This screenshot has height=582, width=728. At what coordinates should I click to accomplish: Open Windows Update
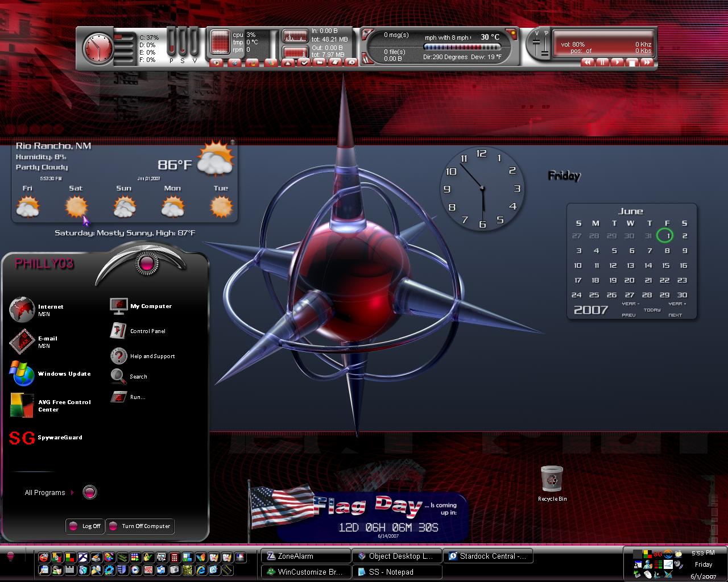tap(50, 373)
